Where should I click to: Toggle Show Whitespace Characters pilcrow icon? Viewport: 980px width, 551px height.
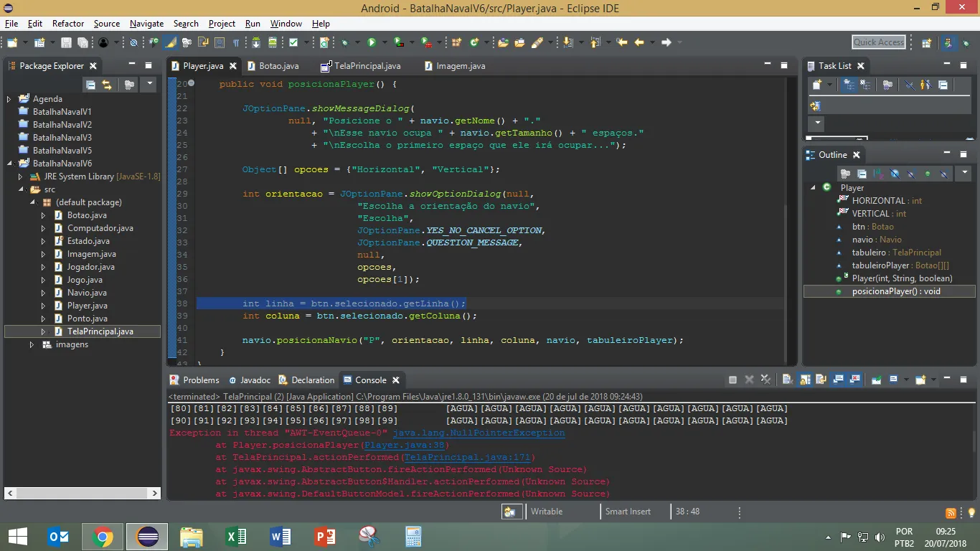tap(235, 43)
